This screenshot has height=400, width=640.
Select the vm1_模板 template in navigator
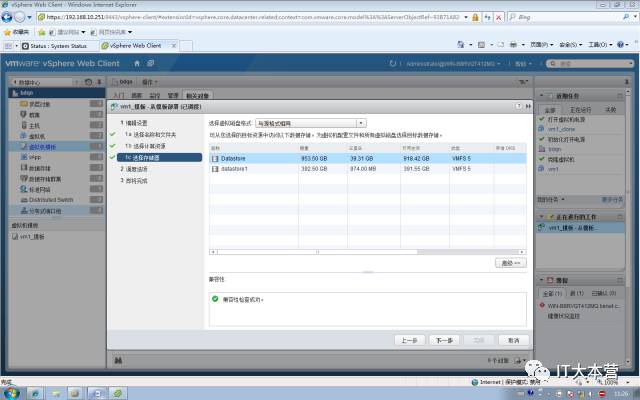33,237
